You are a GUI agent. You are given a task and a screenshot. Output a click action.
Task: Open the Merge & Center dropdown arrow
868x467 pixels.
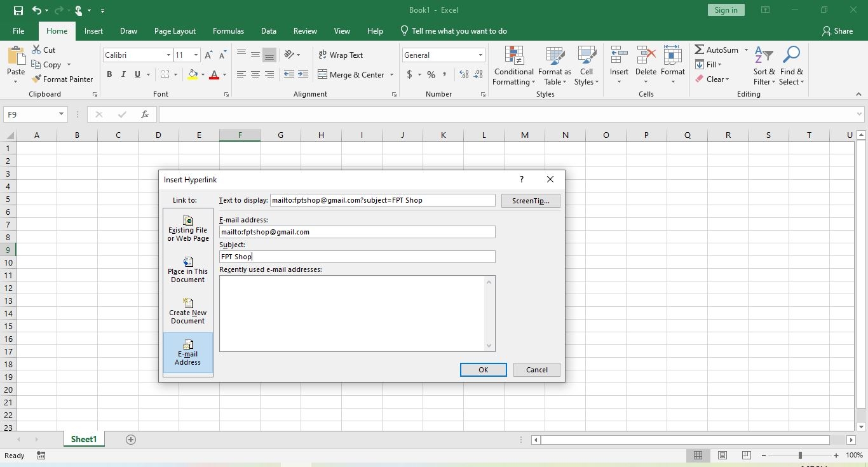pos(391,74)
